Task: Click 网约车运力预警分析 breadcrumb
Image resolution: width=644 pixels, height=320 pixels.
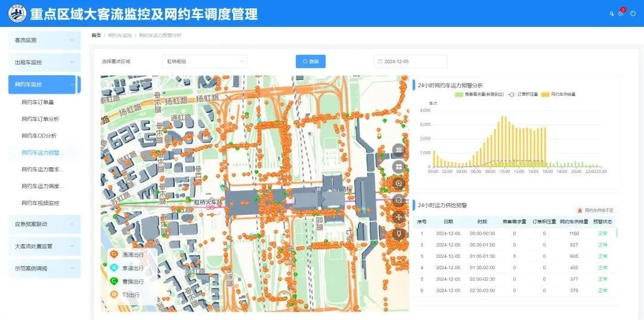Action: [160, 35]
